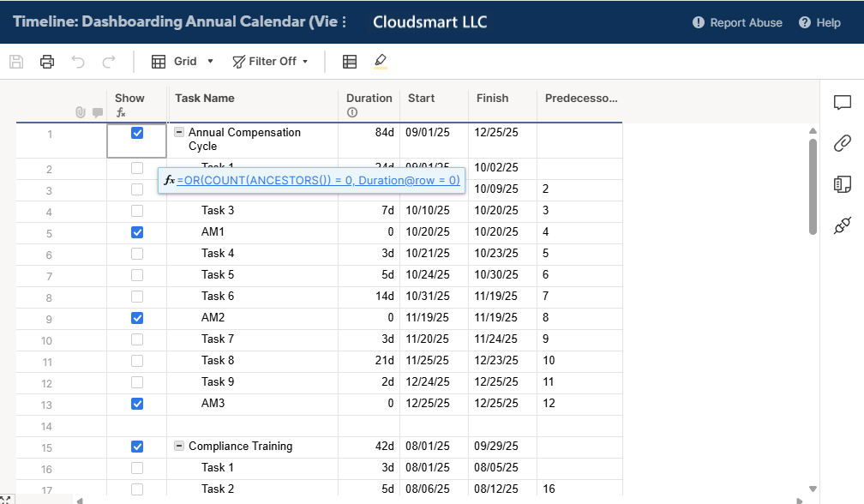This screenshot has height=504, width=864.
Task: Open the Proofs panel icon
Action: [842, 184]
